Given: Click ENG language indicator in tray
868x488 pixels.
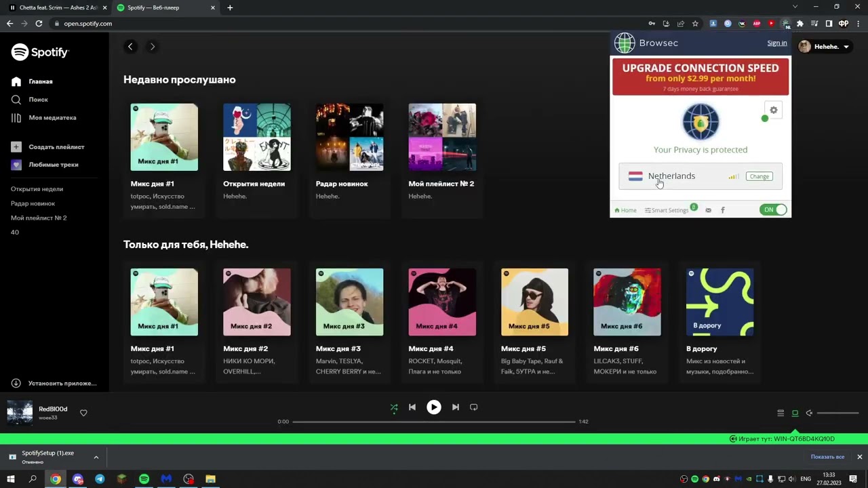Looking at the screenshot, I should pyautogui.click(x=806, y=479).
